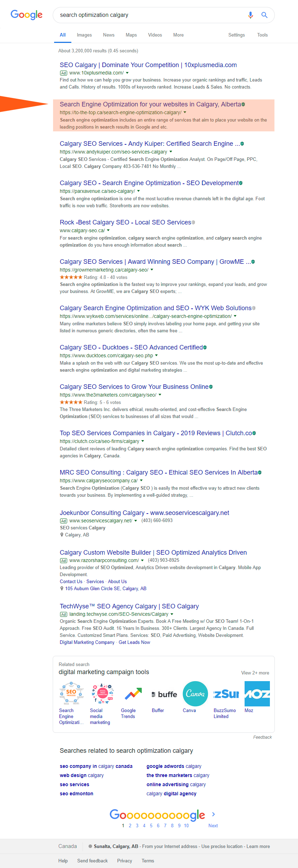Screen dimensions: 298x868
Task: Click the Canva round logo
Action: pyautogui.click(x=195, y=694)
